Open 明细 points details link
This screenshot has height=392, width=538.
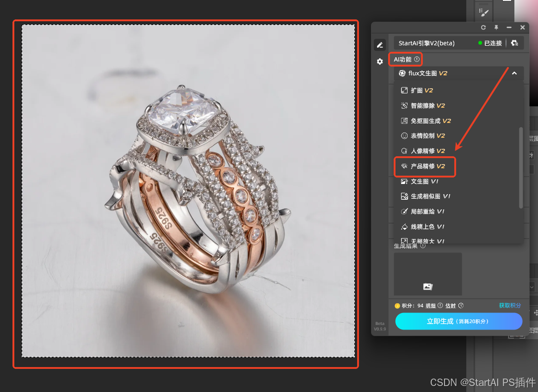pyautogui.click(x=431, y=306)
